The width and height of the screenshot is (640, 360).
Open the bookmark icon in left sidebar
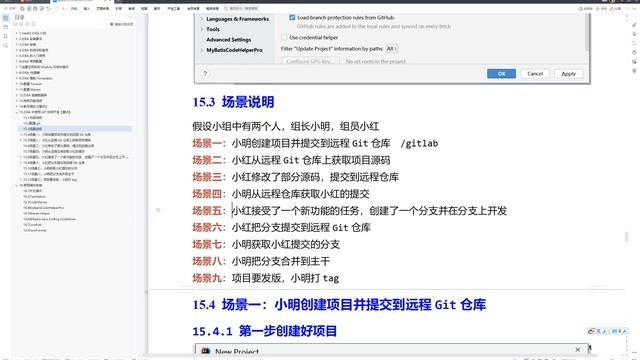click(5, 37)
